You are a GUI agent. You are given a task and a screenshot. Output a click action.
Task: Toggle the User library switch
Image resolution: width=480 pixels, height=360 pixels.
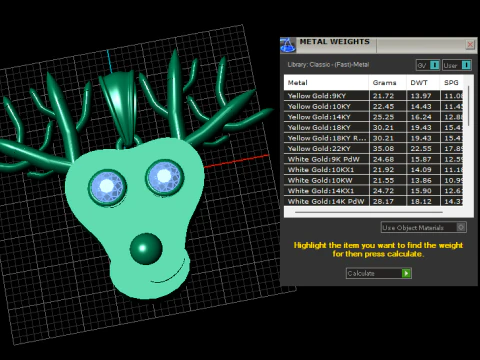[466, 65]
